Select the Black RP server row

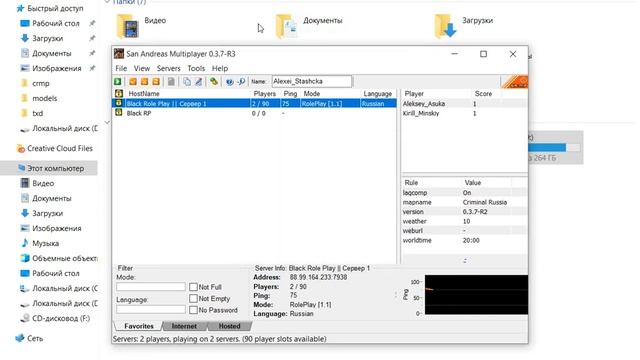pos(255,113)
